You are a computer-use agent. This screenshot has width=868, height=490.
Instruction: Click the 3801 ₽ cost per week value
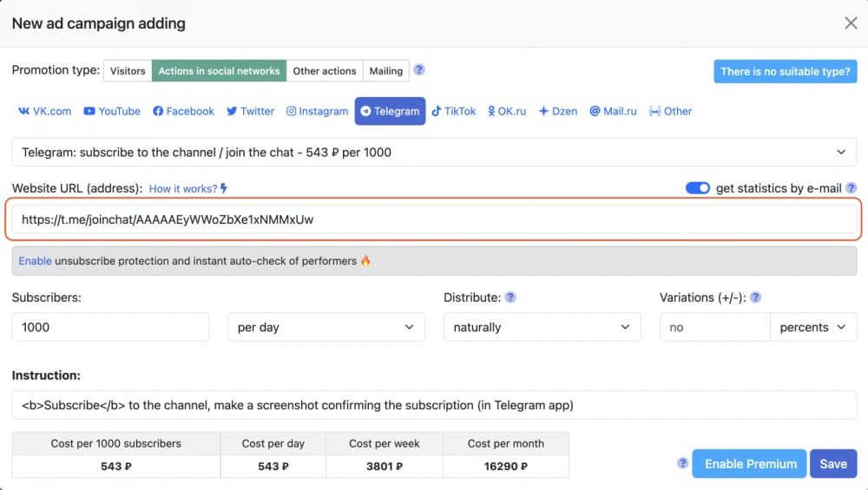click(x=385, y=467)
